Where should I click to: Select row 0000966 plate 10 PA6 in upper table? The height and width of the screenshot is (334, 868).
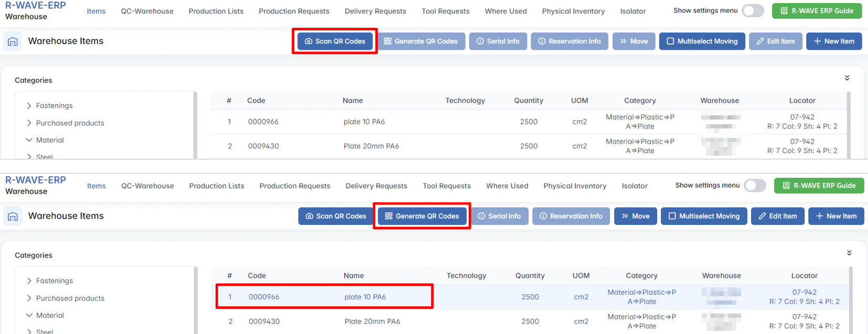pyautogui.click(x=364, y=122)
